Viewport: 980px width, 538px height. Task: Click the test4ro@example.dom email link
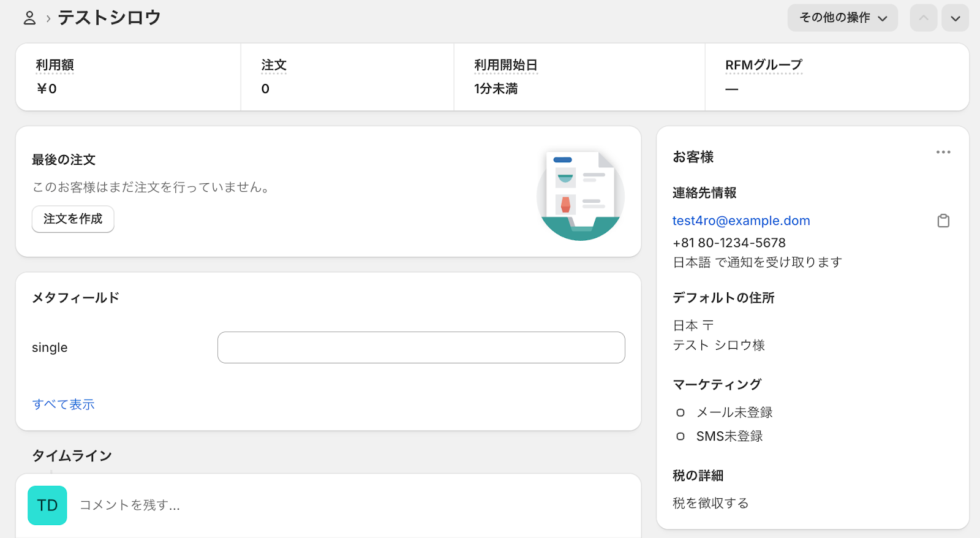coord(741,221)
